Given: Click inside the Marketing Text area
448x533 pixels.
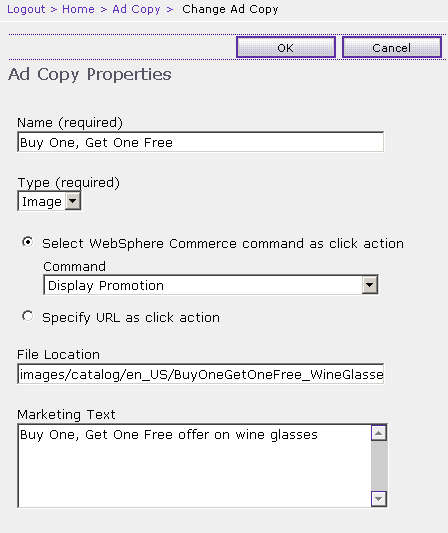Looking at the screenshot, I should coord(194,466).
